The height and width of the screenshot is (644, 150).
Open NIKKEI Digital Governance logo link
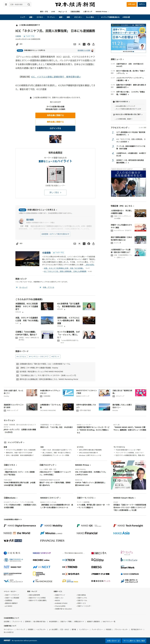(x=20, y=526)
